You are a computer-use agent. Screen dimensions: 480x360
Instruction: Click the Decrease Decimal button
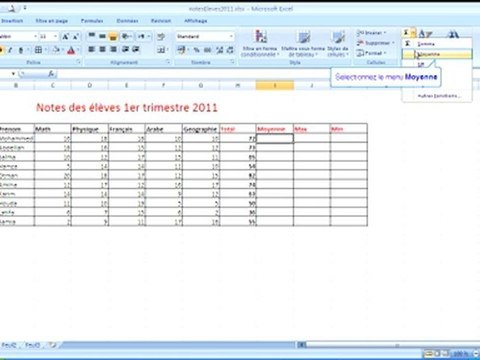230,50
